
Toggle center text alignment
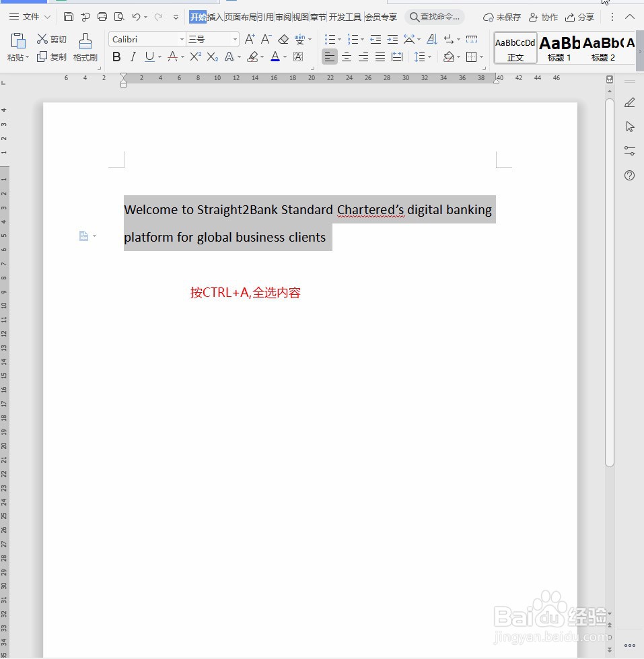pos(347,57)
